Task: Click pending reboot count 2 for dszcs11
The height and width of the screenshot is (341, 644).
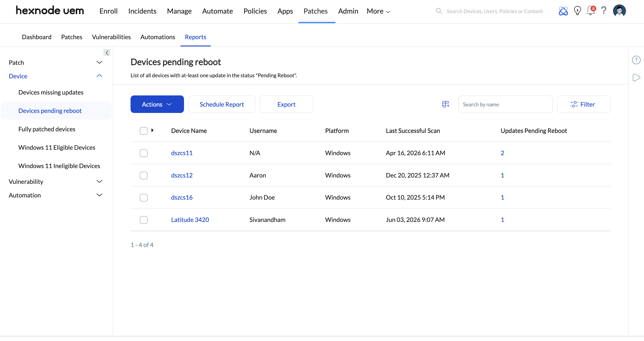Action: pyautogui.click(x=502, y=153)
